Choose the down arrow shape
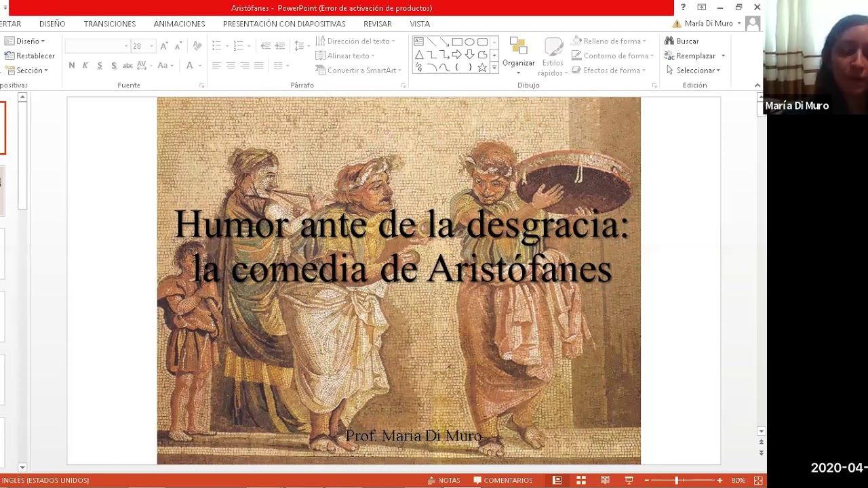 point(469,54)
